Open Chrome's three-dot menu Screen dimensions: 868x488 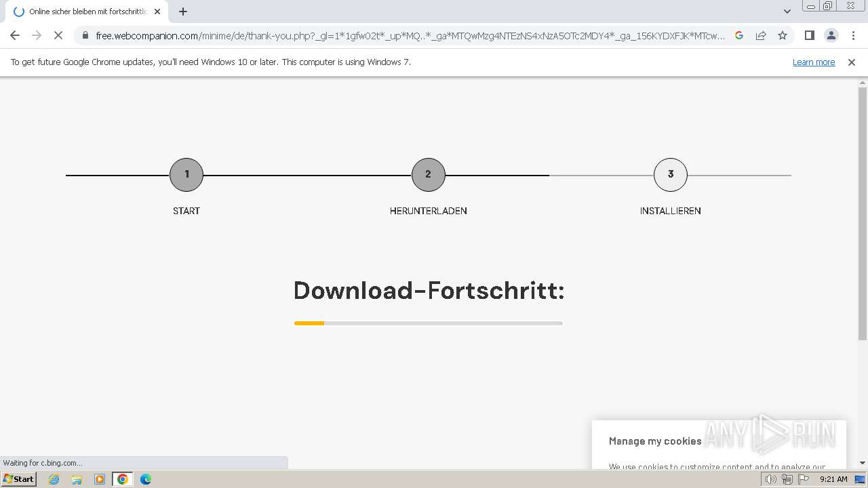pyautogui.click(x=853, y=35)
